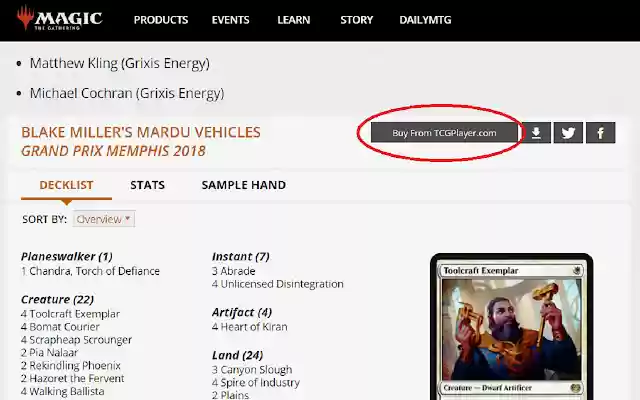Screen dimensions: 640x400
Task: Click the Land (24) section heading
Action: [238, 356]
